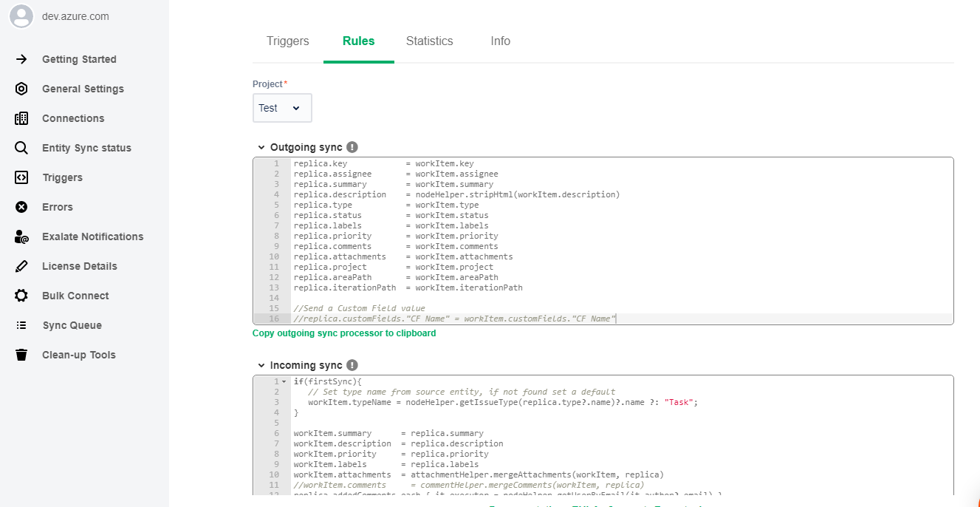
Task: Click the commented replica.customFields "CF Name" line
Action: (x=454, y=319)
